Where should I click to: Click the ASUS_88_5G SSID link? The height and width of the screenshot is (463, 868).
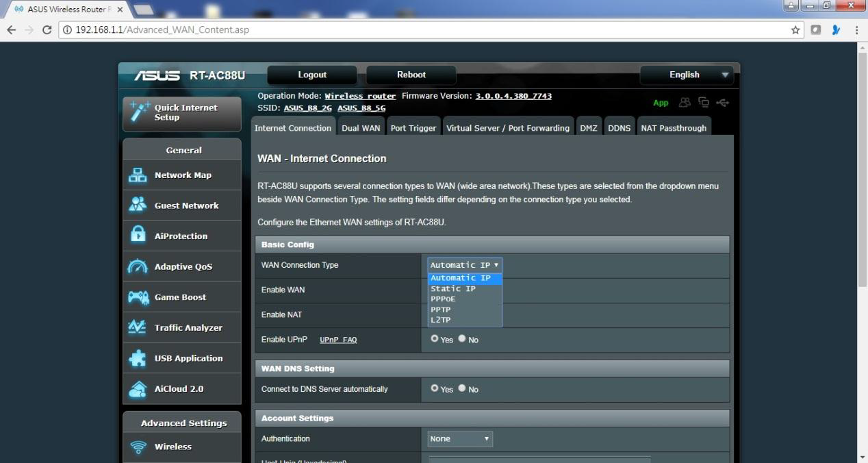pyautogui.click(x=361, y=108)
